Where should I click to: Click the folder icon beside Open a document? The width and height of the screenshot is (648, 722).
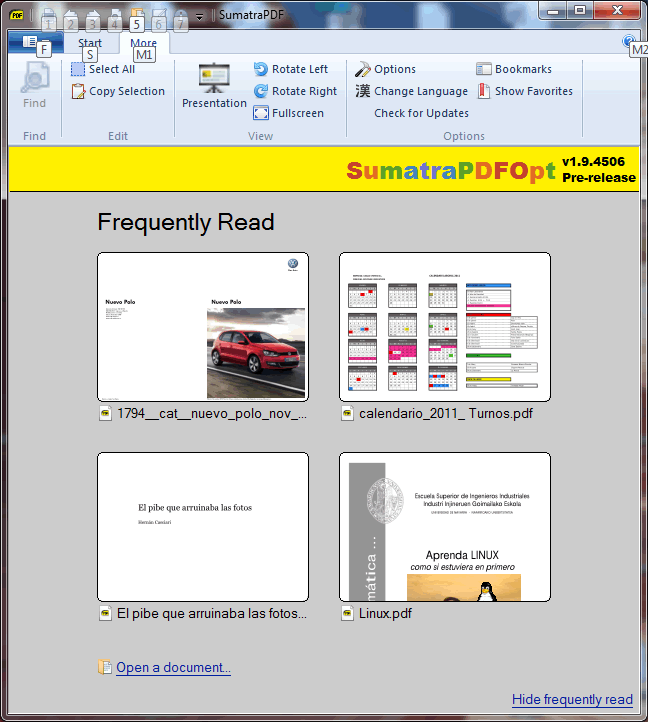tap(105, 667)
